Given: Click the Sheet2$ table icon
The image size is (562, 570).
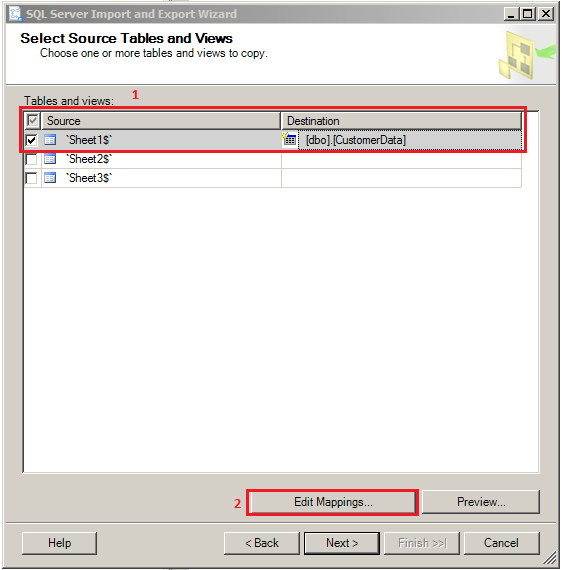Looking at the screenshot, I should (50, 159).
